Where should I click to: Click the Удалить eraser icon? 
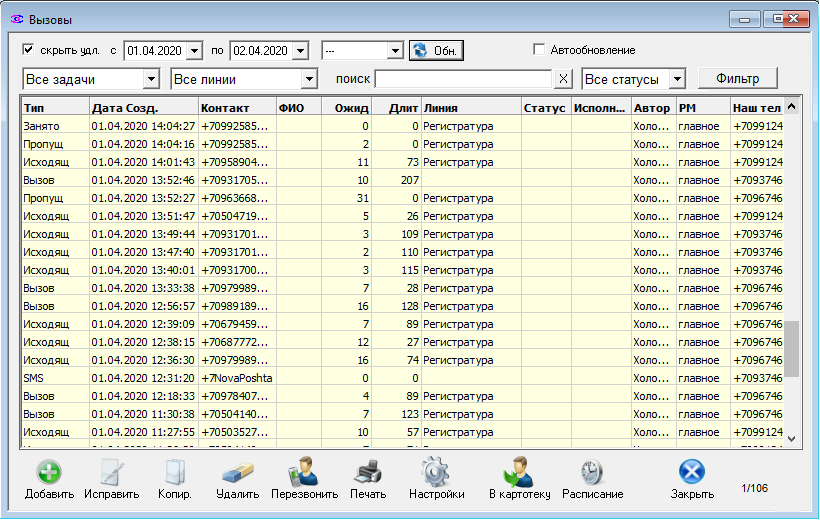pos(237,472)
